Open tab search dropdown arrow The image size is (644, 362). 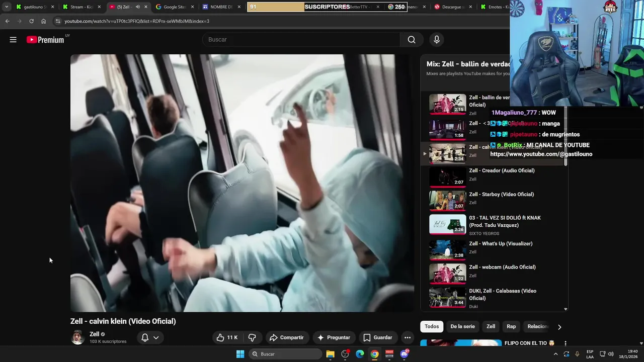pos(7,7)
